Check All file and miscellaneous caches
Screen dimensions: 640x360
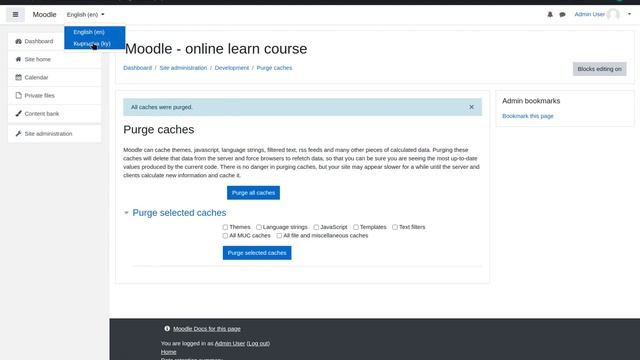[x=279, y=236]
